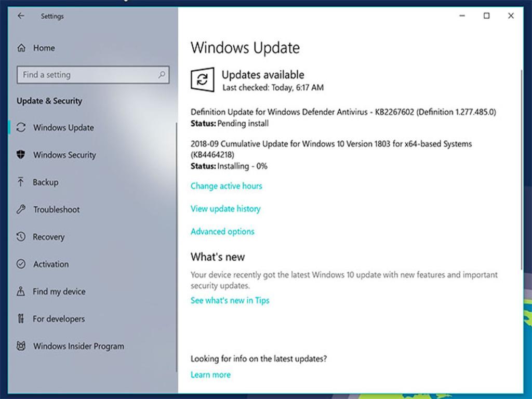Screen dimensions: 532x399
Task: Select For developers in sidebar
Action: tap(58, 319)
